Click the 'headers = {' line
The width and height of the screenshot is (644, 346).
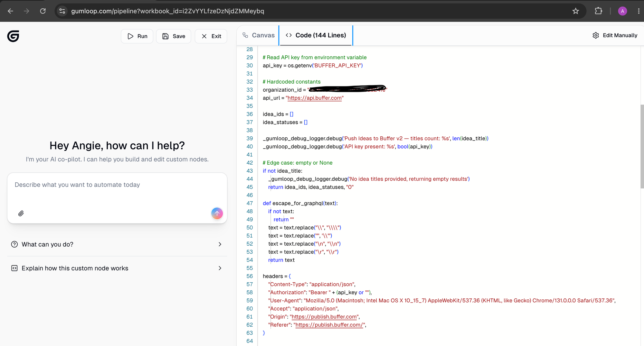click(x=277, y=276)
